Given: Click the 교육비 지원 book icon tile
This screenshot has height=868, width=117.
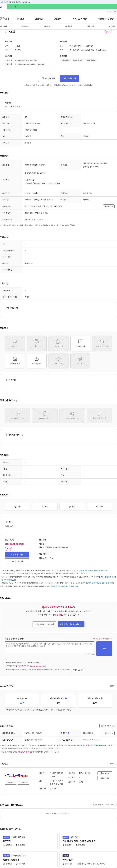Looking at the screenshot, I should pos(80,343).
